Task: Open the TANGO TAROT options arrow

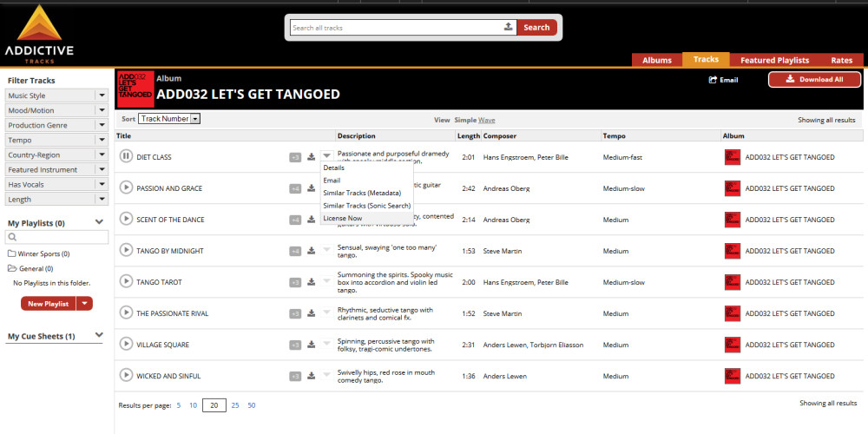Action: (326, 282)
